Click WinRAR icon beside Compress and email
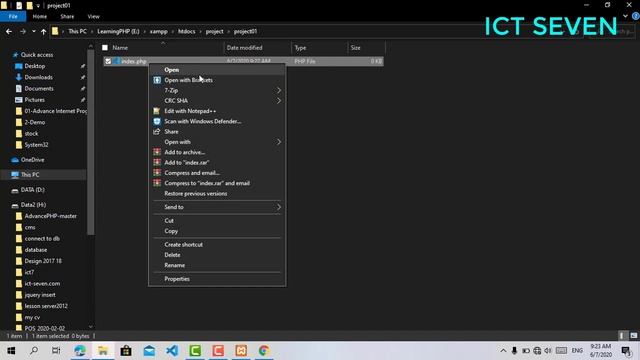The height and width of the screenshot is (360, 640). [157, 173]
